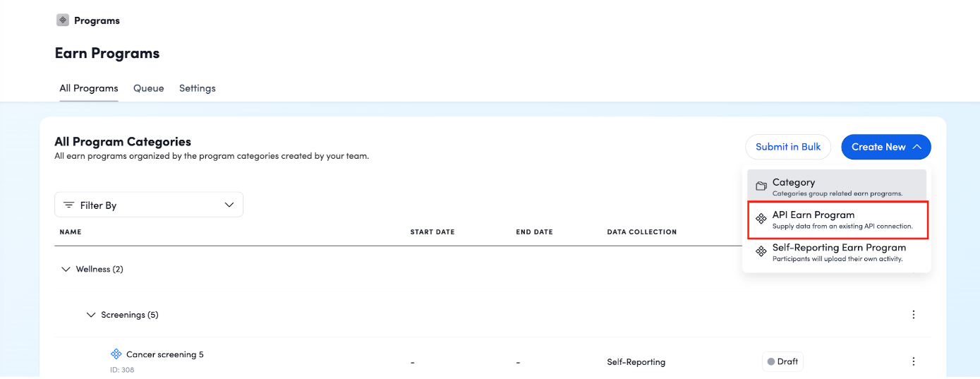Click the Self-Reporting Earn Program diamond icon
This screenshot has width=980, height=379.
[x=761, y=252]
